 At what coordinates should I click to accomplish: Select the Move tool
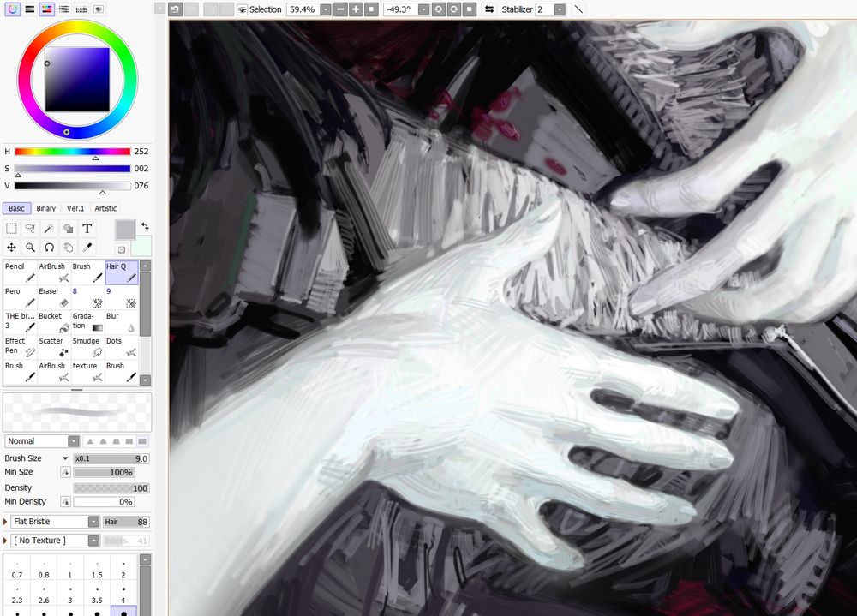11,248
